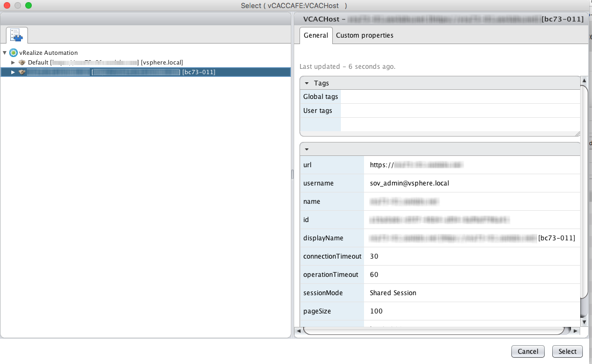Viewport: 592px width, 364px height.
Task: Click the displayName value ending in [bc73-011]
Action: (x=472, y=238)
